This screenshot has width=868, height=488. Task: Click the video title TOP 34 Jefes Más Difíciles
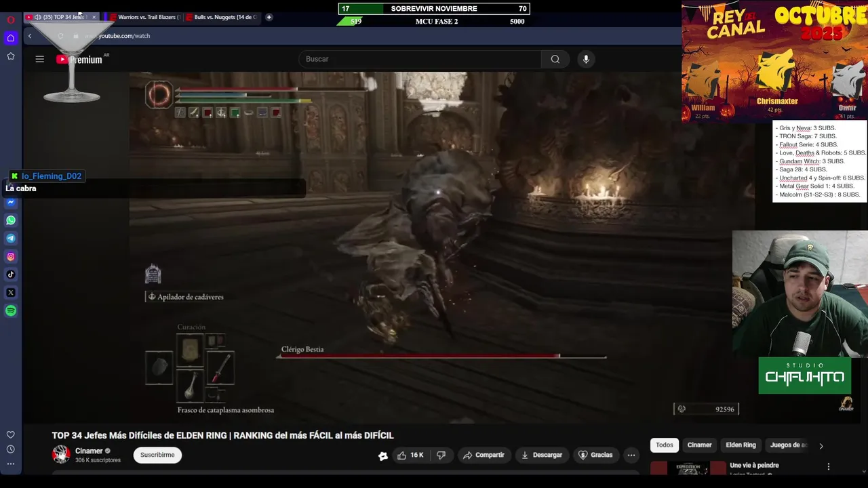pos(223,436)
